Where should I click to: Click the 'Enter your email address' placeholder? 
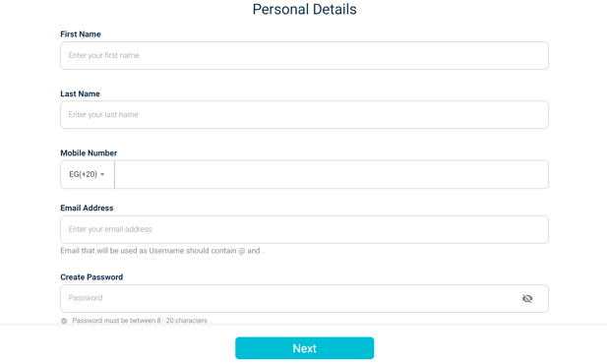point(110,229)
